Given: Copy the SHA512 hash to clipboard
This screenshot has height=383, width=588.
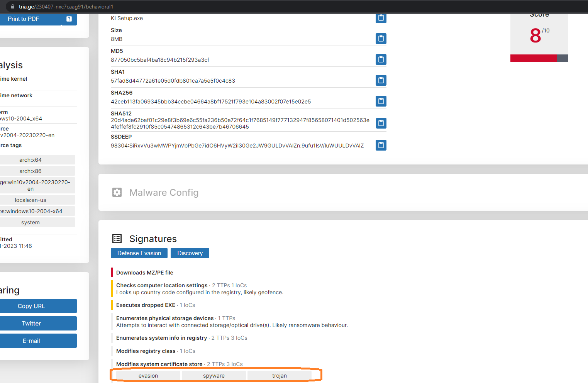Looking at the screenshot, I should point(381,123).
